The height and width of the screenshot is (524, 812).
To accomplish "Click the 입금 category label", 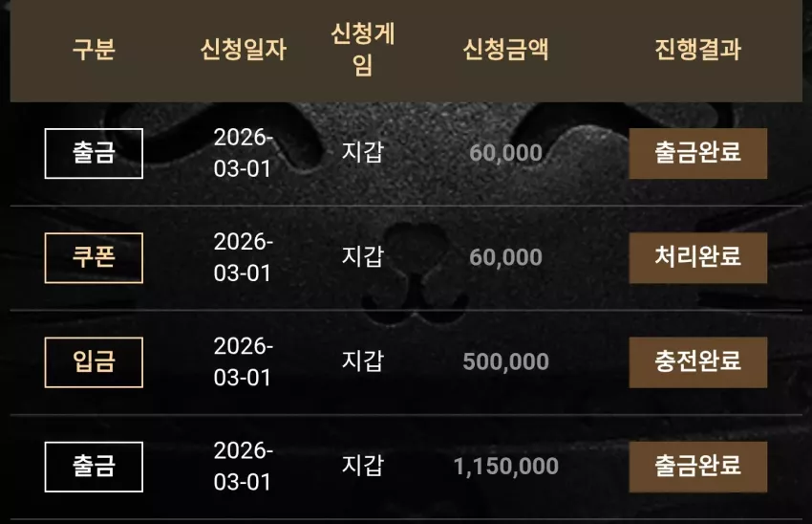I will tap(94, 362).
